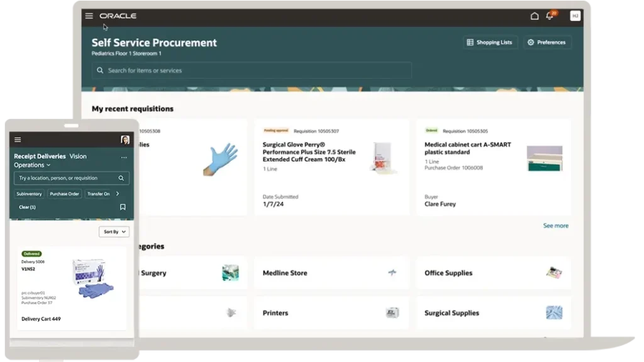Open Shopping Lists
The image size is (644, 362).
[x=489, y=42]
